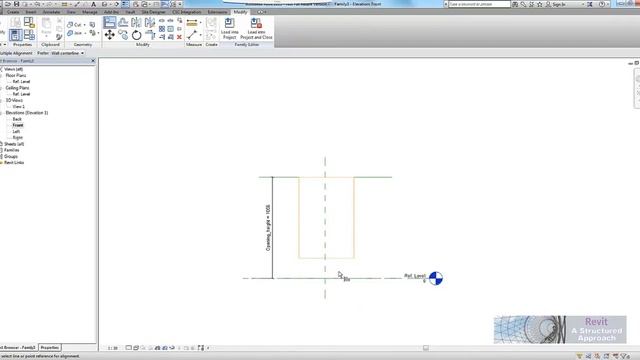Open the Site Designer ribbon tab
The width and height of the screenshot is (640, 360).
point(153,12)
